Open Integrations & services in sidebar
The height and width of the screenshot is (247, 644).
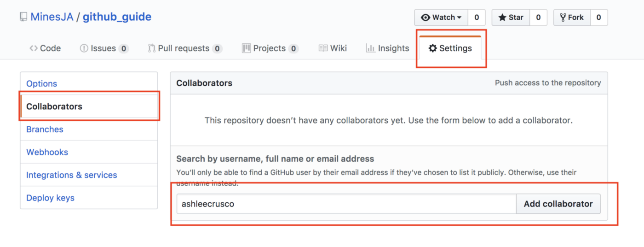coord(89,175)
